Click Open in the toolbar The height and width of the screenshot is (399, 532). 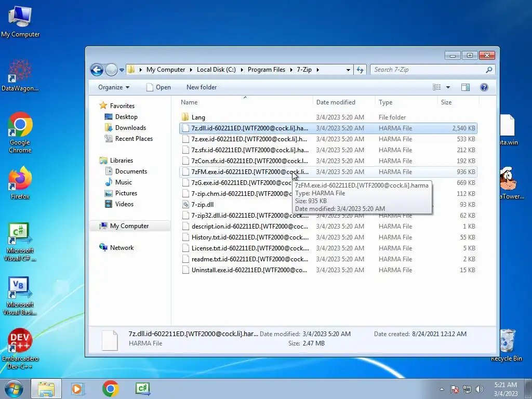coord(158,87)
